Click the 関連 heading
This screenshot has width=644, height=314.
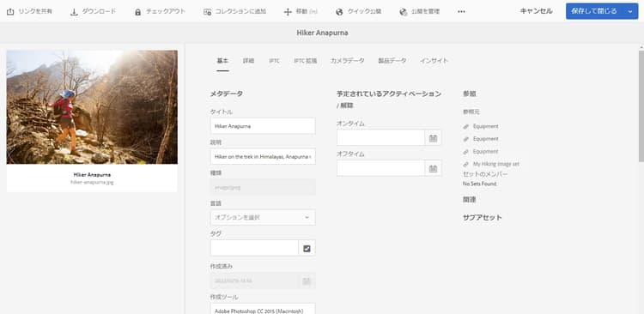(x=470, y=200)
